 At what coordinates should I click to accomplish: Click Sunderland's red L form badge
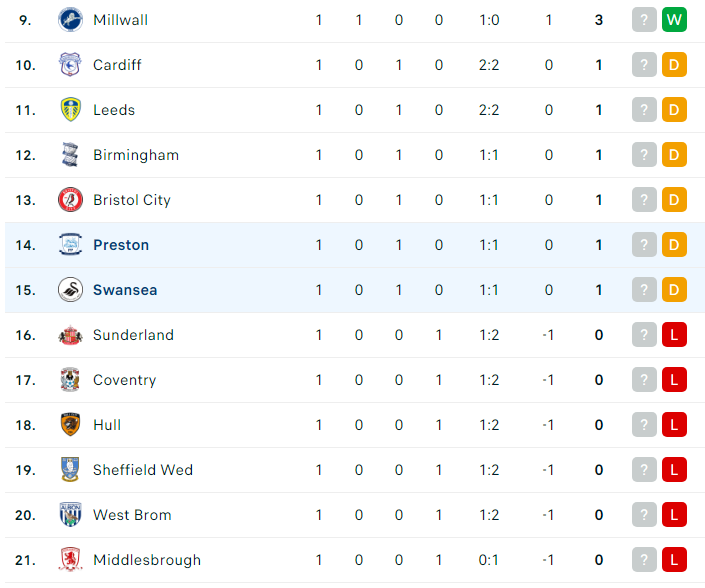(x=674, y=335)
